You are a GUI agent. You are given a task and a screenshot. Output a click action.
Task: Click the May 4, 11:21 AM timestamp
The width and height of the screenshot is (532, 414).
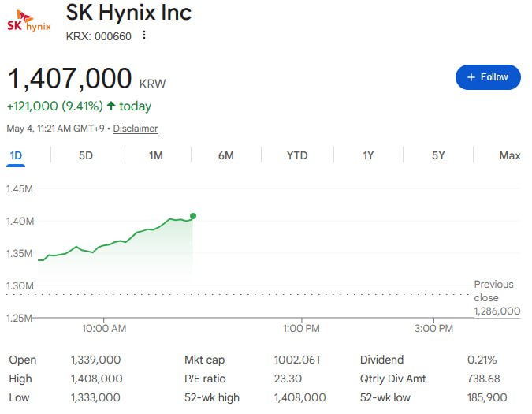pos(55,129)
